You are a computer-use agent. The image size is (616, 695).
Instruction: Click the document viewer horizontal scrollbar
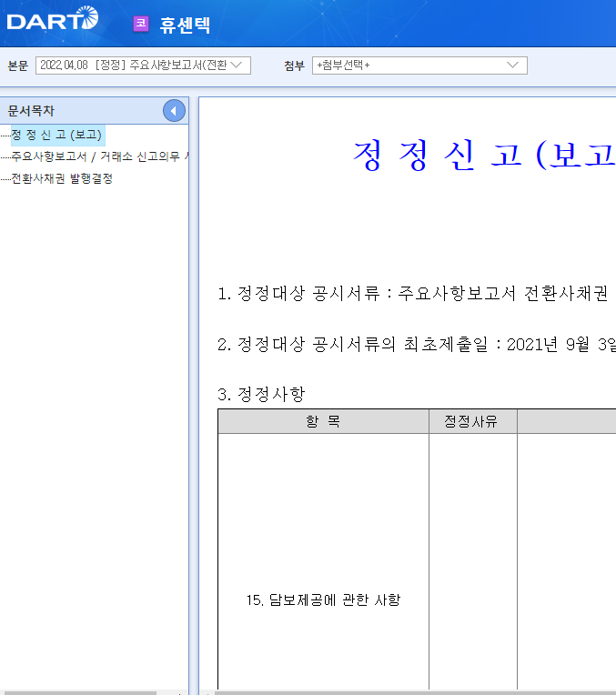[x=415, y=693]
